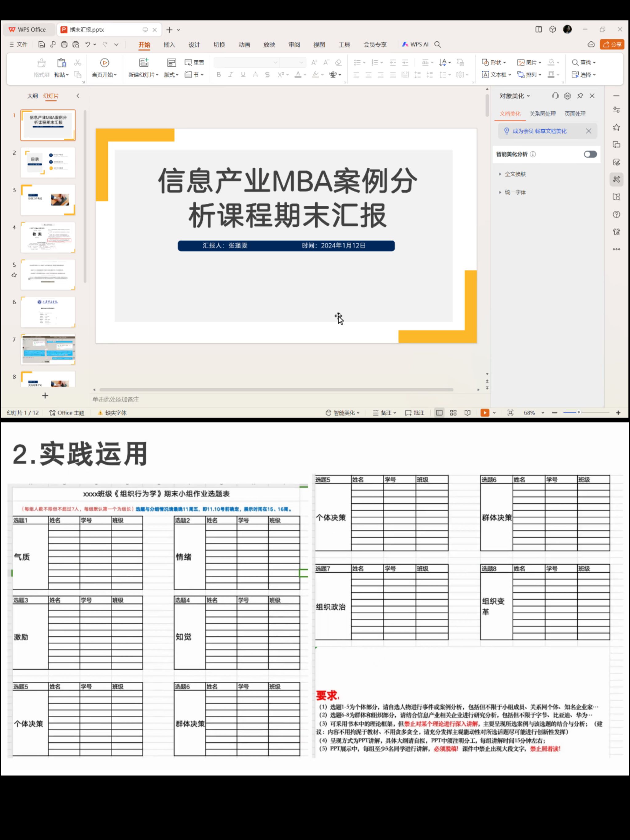Toggle Bold formatting
The height and width of the screenshot is (840, 630).
[219, 75]
